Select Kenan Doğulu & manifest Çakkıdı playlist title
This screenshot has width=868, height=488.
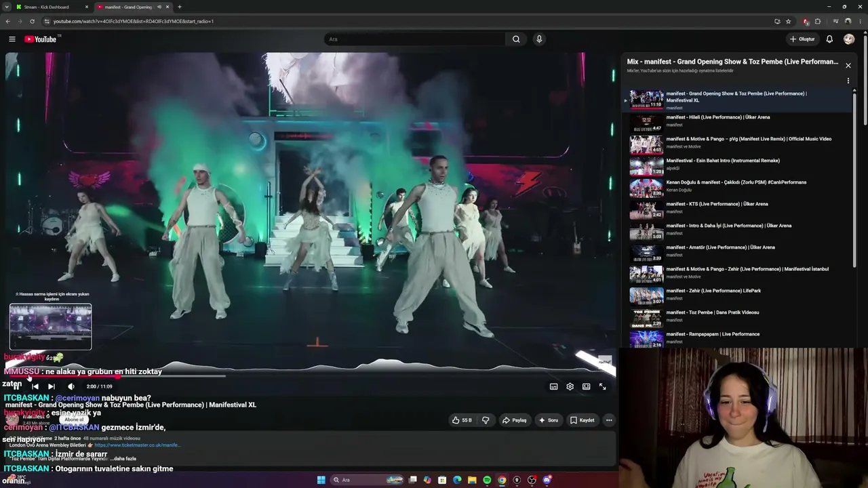736,182
